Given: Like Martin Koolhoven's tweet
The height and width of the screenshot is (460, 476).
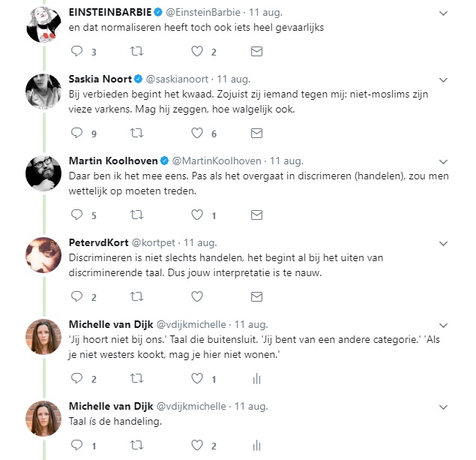Looking at the screenshot, I should [x=197, y=215].
